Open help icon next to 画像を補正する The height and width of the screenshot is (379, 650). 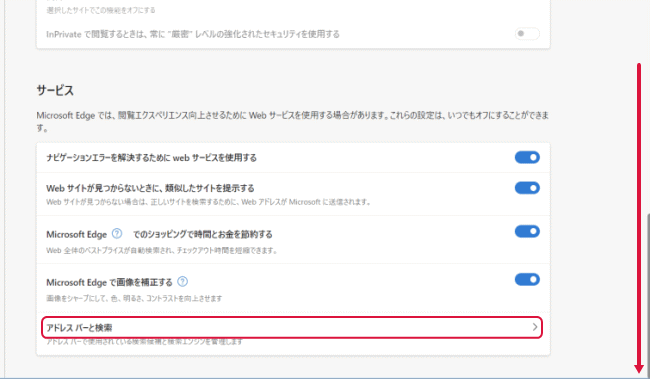tap(182, 282)
